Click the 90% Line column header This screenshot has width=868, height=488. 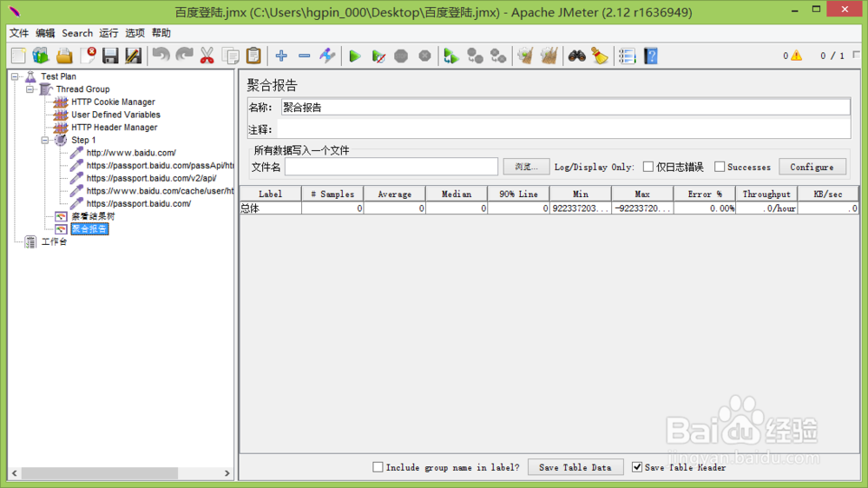pos(519,194)
